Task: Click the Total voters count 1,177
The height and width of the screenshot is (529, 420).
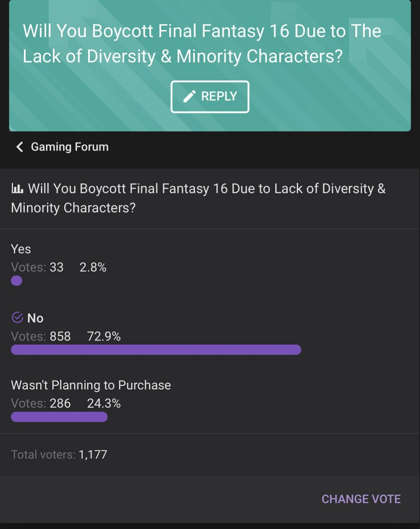Action: pos(93,454)
